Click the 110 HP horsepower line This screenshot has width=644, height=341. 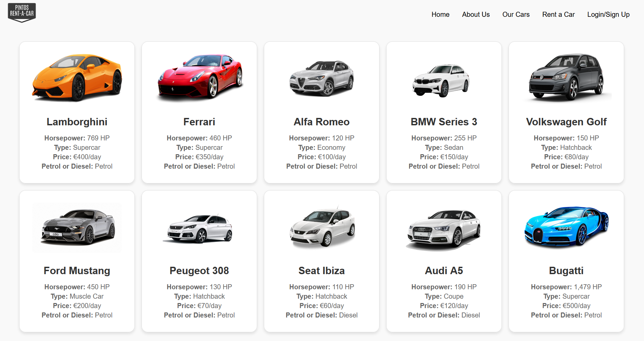point(322,287)
